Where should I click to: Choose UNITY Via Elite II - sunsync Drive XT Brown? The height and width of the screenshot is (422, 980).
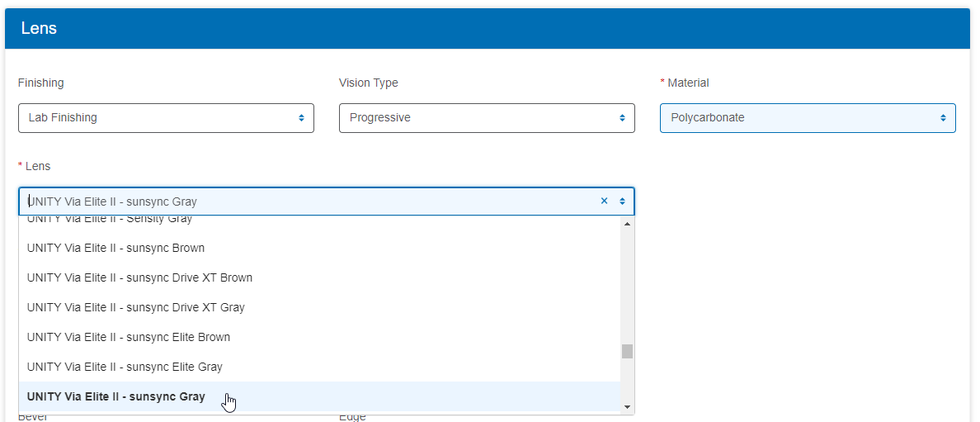tap(139, 277)
